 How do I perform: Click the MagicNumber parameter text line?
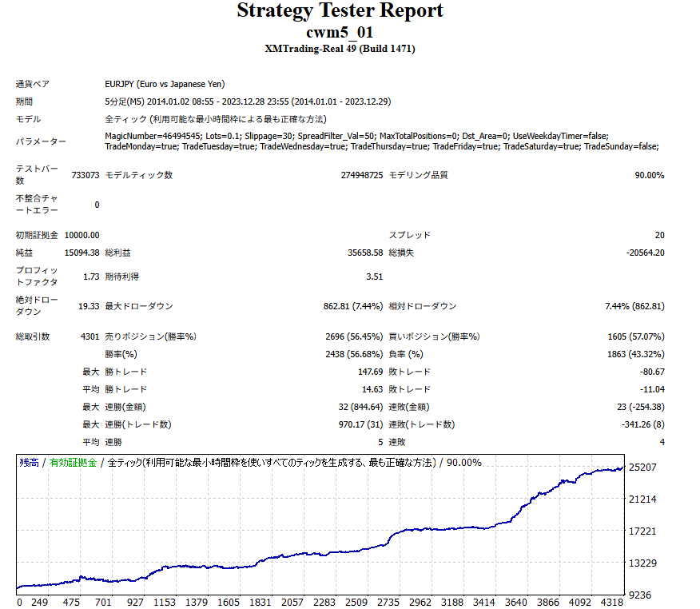[x=356, y=136]
